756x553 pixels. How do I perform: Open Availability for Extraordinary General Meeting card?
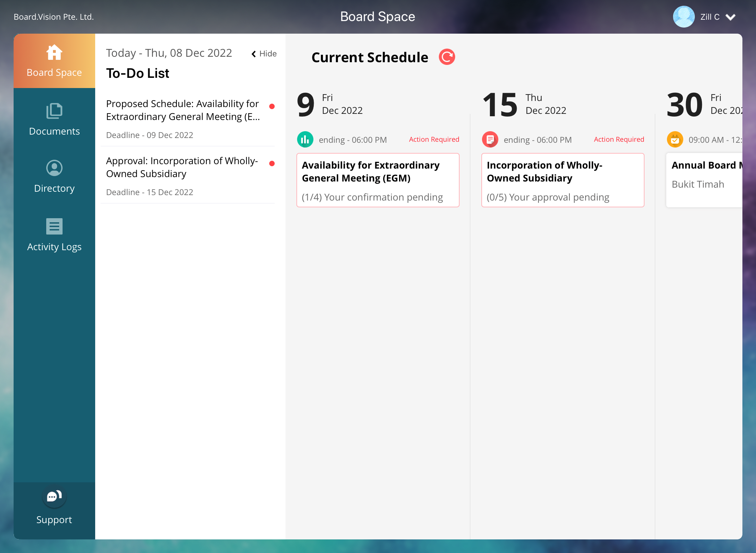tap(378, 180)
